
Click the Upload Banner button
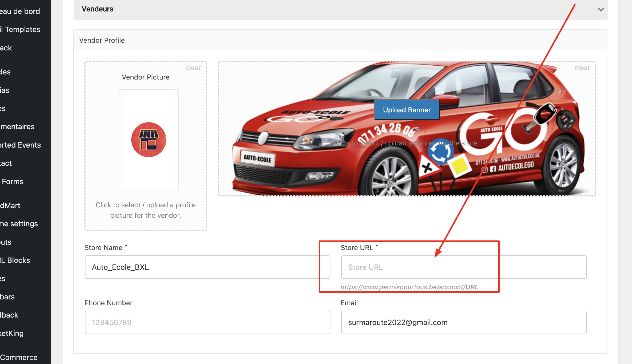point(407,110)
